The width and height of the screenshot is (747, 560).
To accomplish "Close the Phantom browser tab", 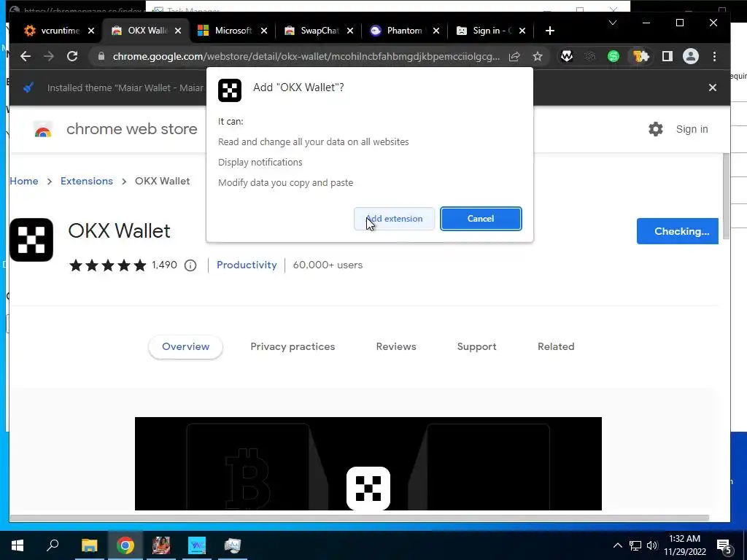I will (x=436, y=31).
